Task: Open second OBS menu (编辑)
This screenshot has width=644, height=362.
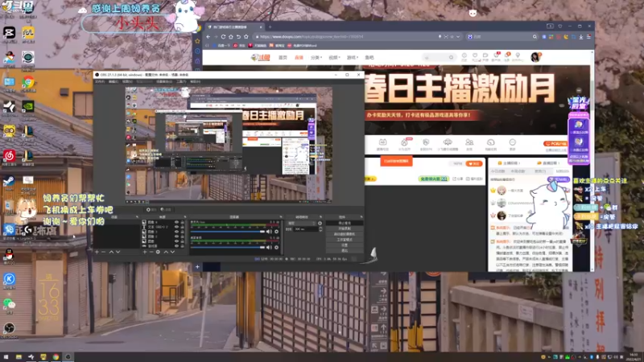Action: (x=113, y=81)
